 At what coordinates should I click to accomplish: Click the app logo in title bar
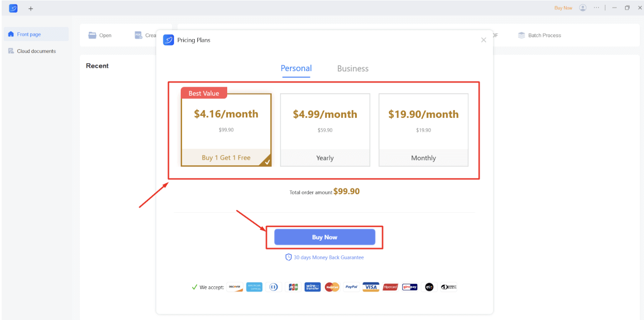[13, 8]
